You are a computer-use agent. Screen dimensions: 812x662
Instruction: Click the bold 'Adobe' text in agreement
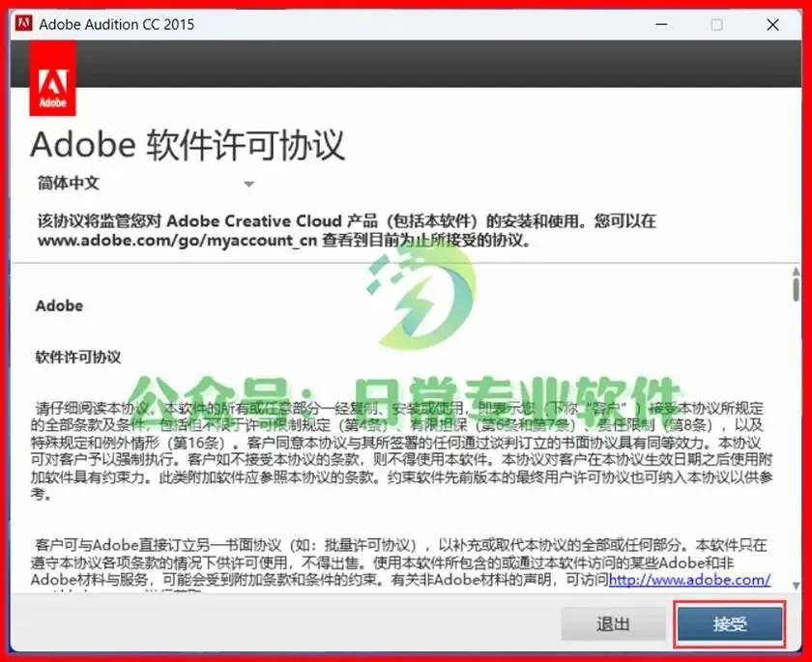(59, 305)
